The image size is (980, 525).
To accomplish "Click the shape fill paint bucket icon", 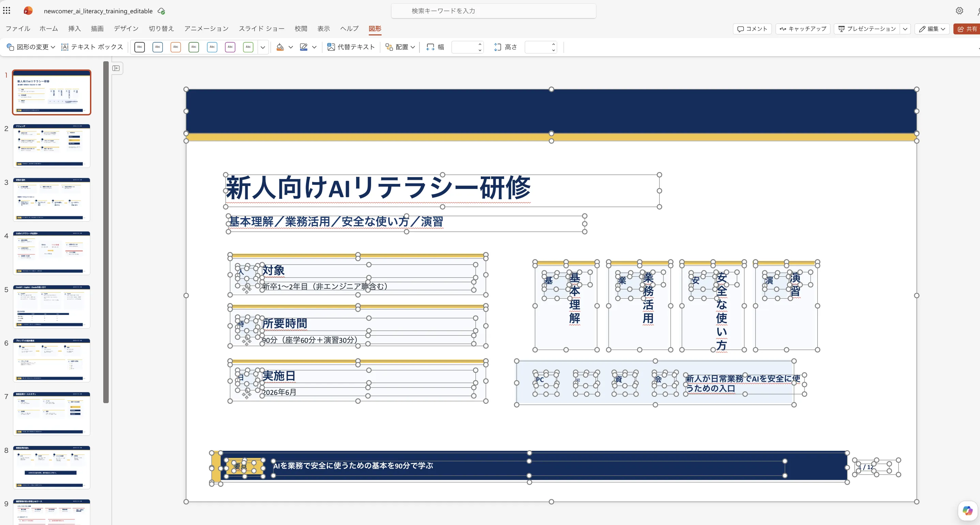I will click(280, 47).
